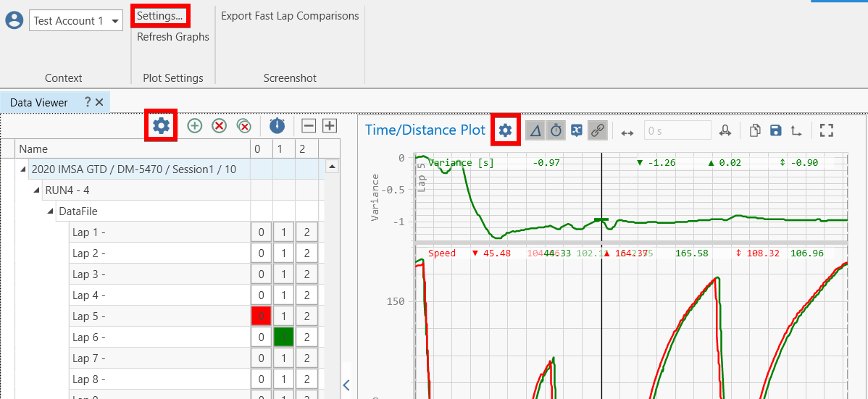
Task: Open Time/Distance Plot gear settings
Action: pyautogui.click(x=505, y=130)
